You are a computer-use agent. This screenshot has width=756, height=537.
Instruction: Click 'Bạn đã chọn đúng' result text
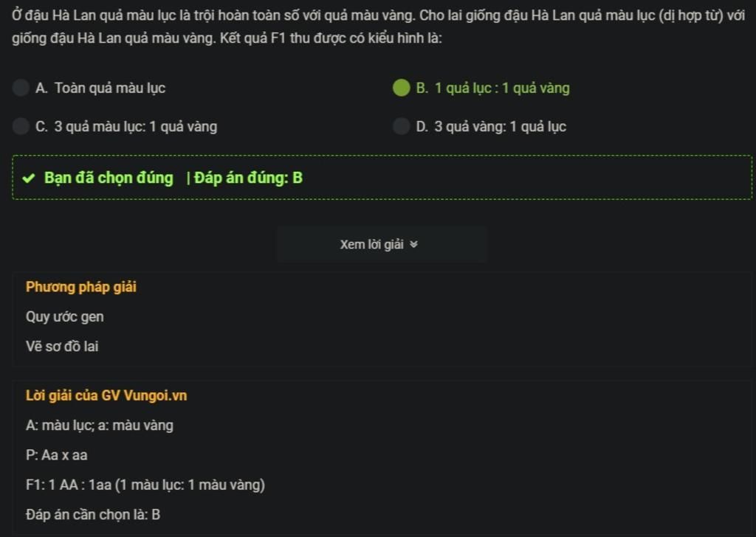[x=109, y=178]
